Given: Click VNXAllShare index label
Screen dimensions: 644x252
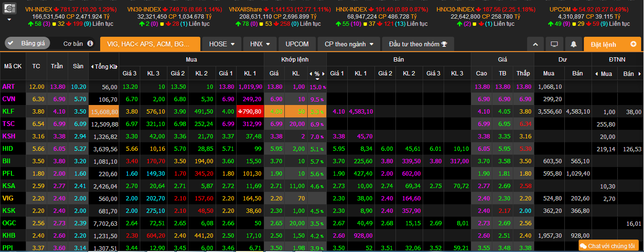Looking at the screenshot, I should click(245, 10).
